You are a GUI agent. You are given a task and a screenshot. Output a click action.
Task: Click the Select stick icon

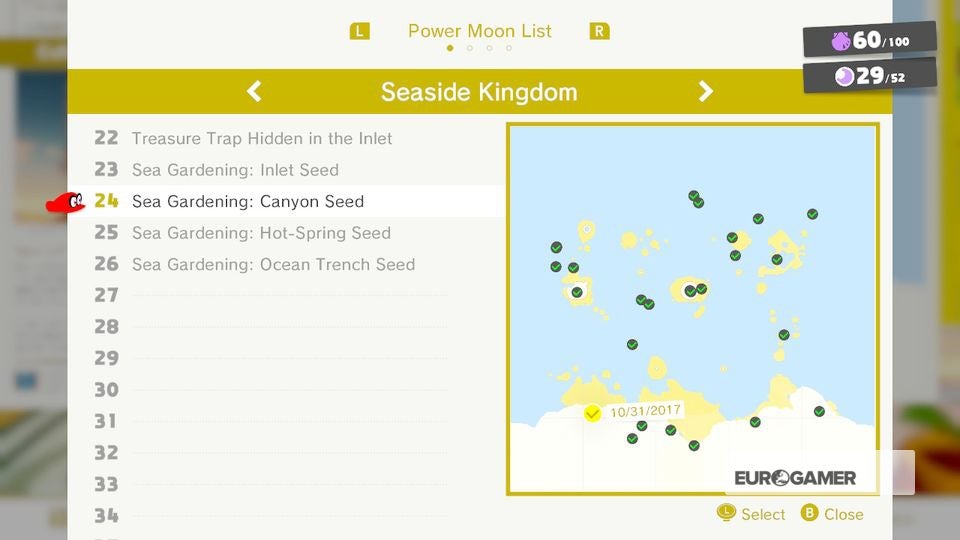pos(726,513)
